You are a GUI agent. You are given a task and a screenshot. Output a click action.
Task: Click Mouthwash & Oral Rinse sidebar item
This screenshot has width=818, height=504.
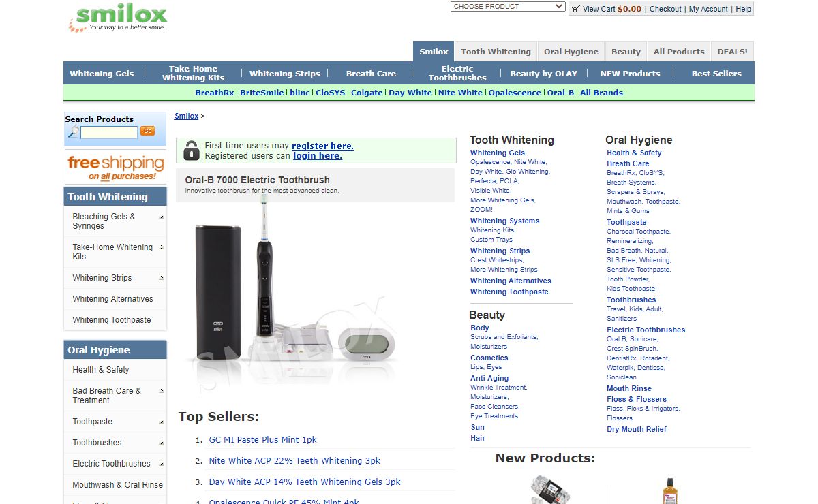coord(118,485)
